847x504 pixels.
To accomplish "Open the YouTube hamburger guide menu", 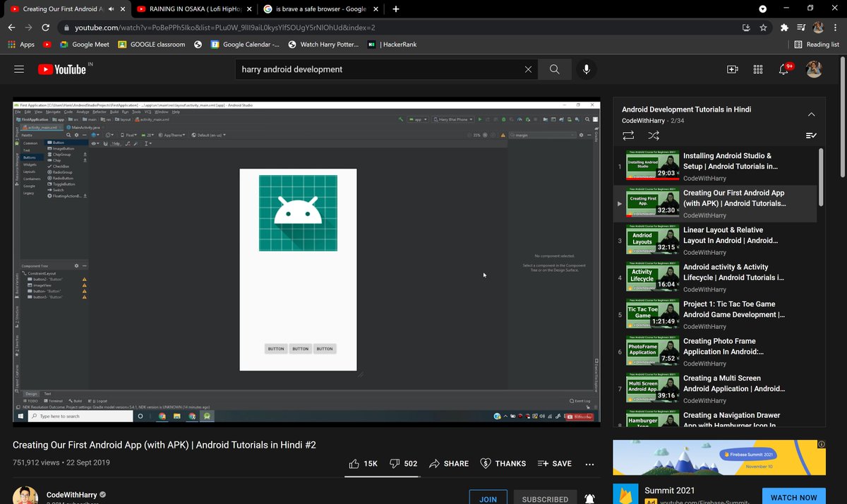I will (19, 69).
